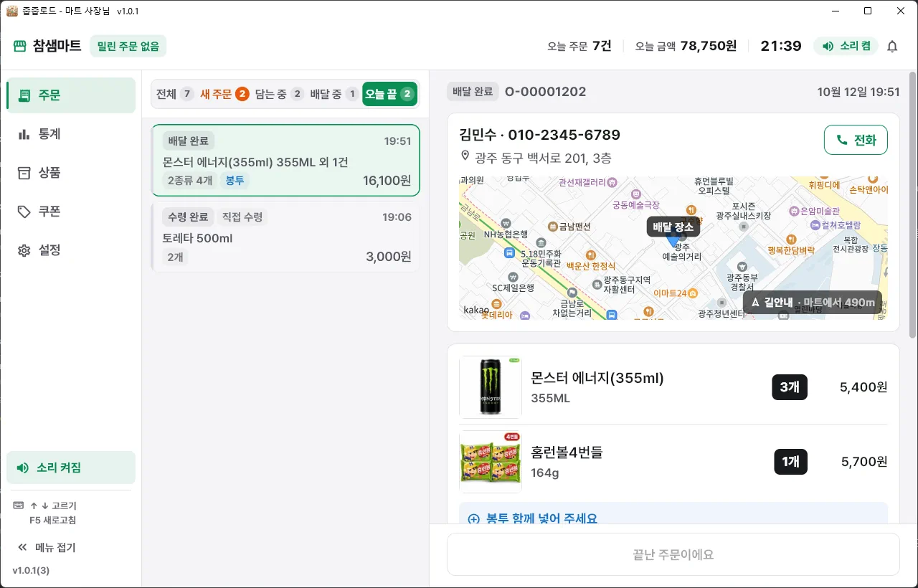Open the 쿠폰 coupons section
Screen dimensions: 918x588
pos(71,212)
